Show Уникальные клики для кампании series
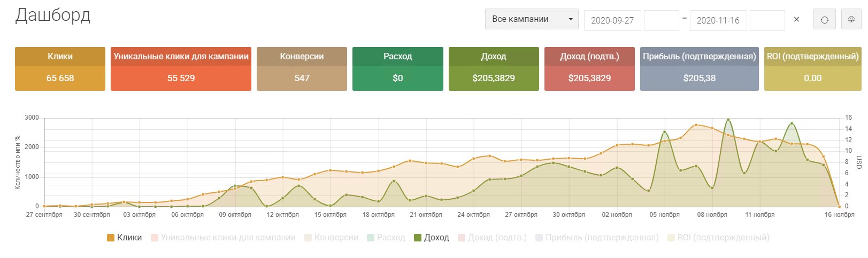The width and height of the screenshot is (868, 258). [x=223, y=238]
